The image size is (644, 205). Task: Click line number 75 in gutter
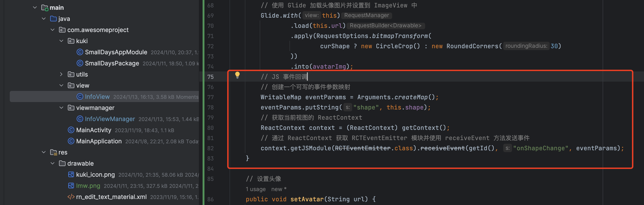(x=210, y=77)
